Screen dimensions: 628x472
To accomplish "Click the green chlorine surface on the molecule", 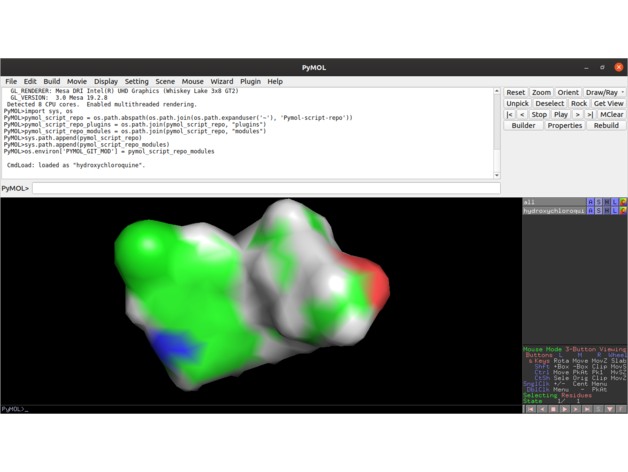I will point(146,248).
